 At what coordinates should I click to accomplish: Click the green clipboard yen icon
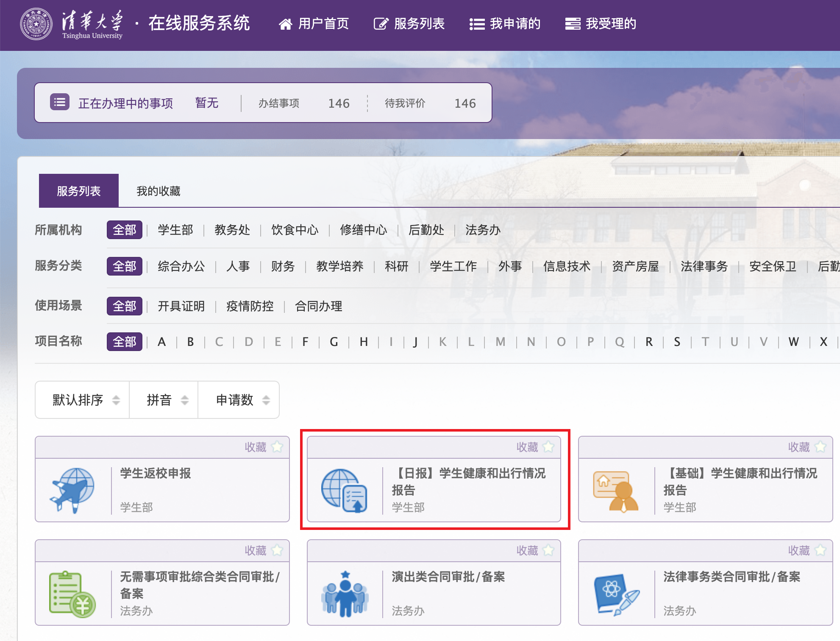point(72,594)
